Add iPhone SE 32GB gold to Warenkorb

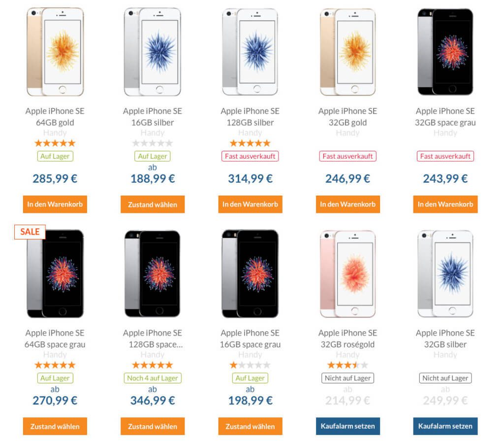point(348,204)
